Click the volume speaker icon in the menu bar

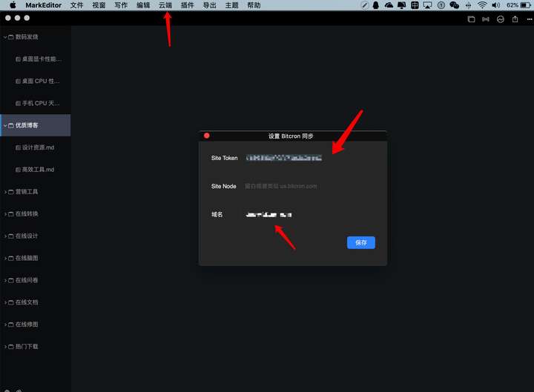[x=496, y=5]
